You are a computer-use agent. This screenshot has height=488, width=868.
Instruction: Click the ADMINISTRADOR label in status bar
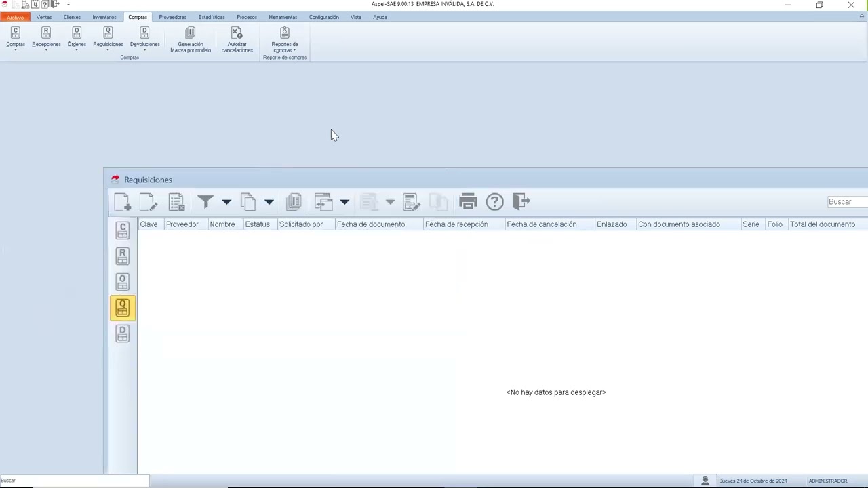(x=828, y=481)
